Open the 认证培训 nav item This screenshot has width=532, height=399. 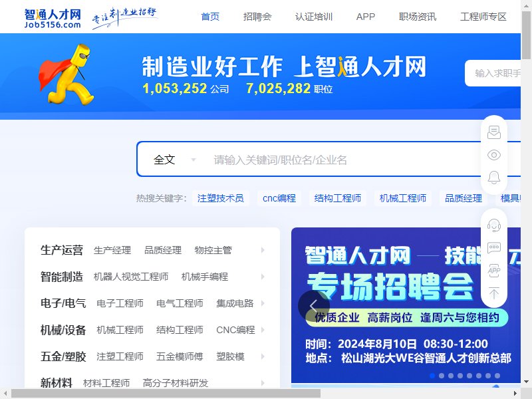(314, 17)
